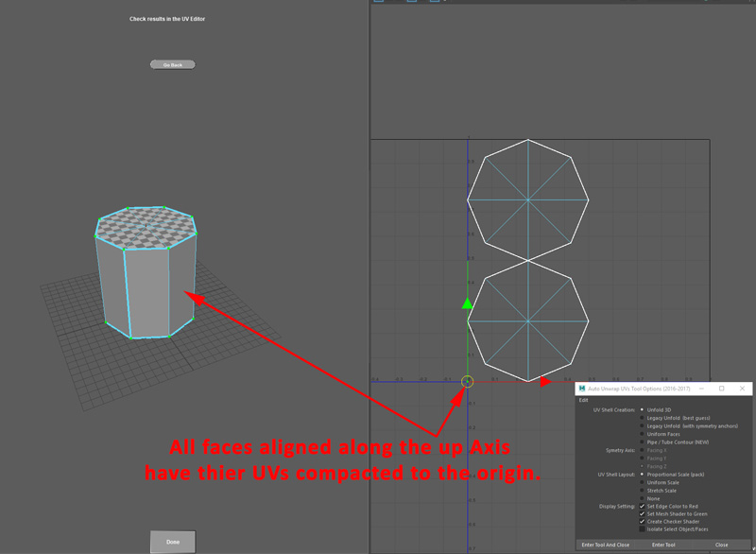Switch UV Shell Layout to Uniform Scale
The height and width of the screenshot is (554, 756).
tap(642, 484)
